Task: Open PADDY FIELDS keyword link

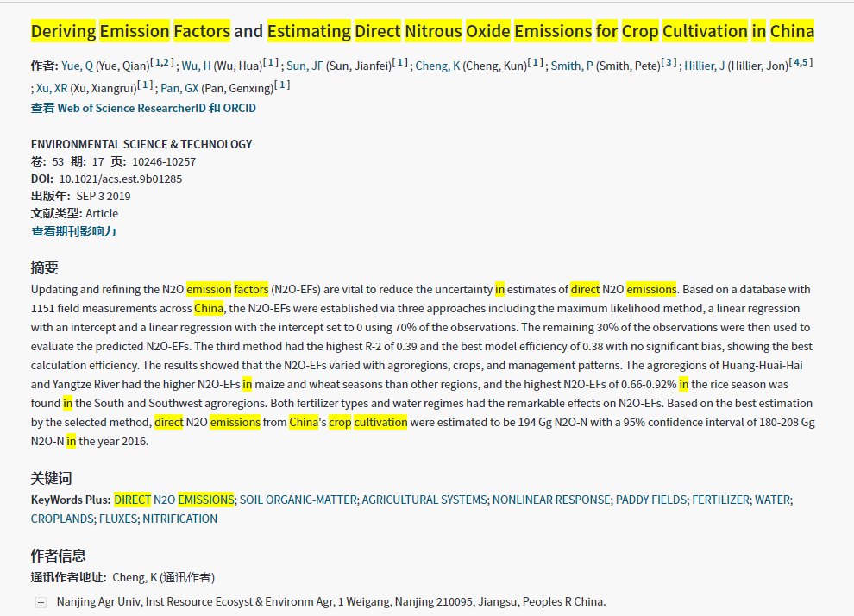Action: pos(650,500)
